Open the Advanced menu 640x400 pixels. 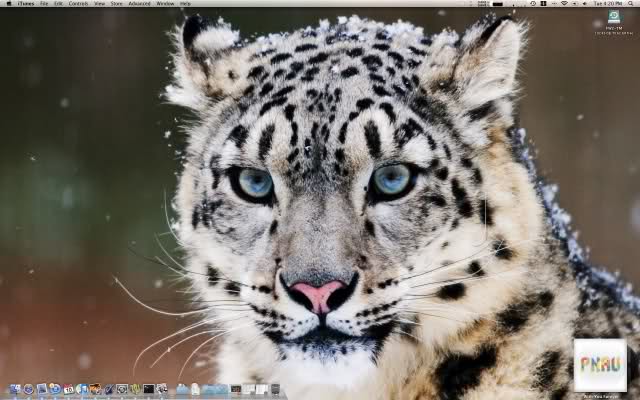pyautogui.click(x=140, y=4)
